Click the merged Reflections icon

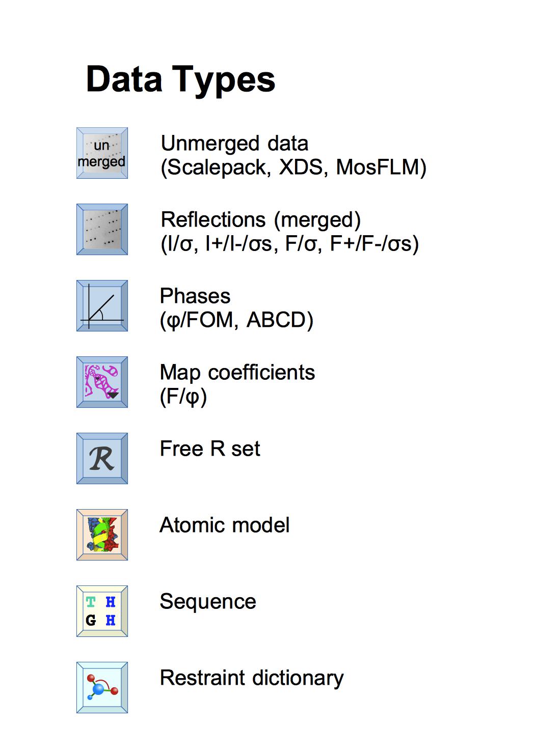pyautogui.click(x=102, y=229)
